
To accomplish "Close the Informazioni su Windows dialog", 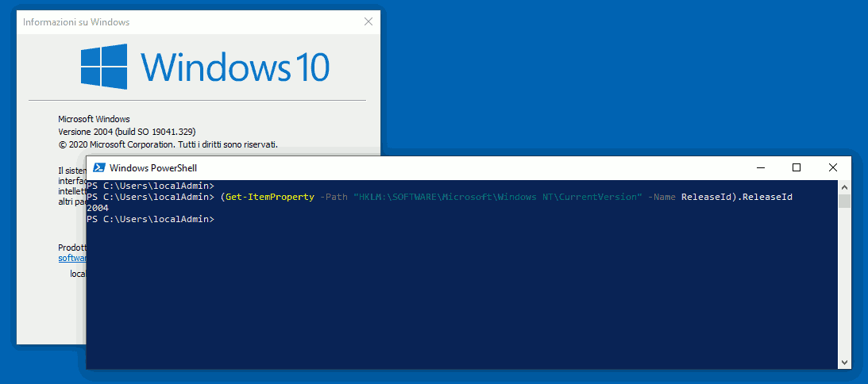I will pyautogui.click(x=368, y=22).
